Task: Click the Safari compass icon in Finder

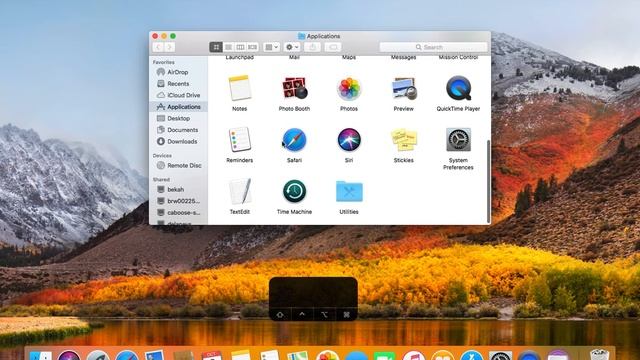Action: coord(294,140)
